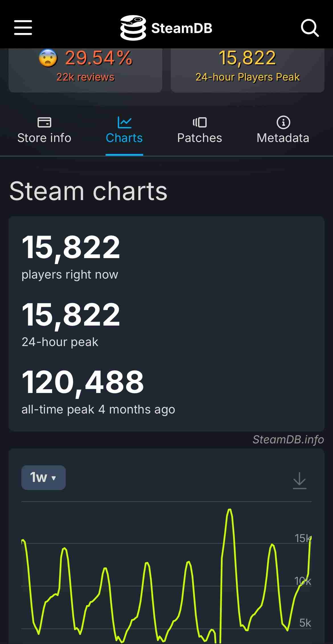
Task: Click the 29.54% review score
Action: 99,58
